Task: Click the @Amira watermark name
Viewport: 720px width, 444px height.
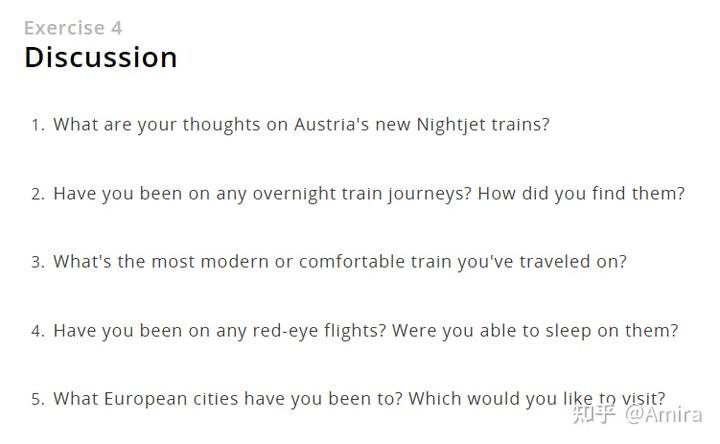Action: 664,415
